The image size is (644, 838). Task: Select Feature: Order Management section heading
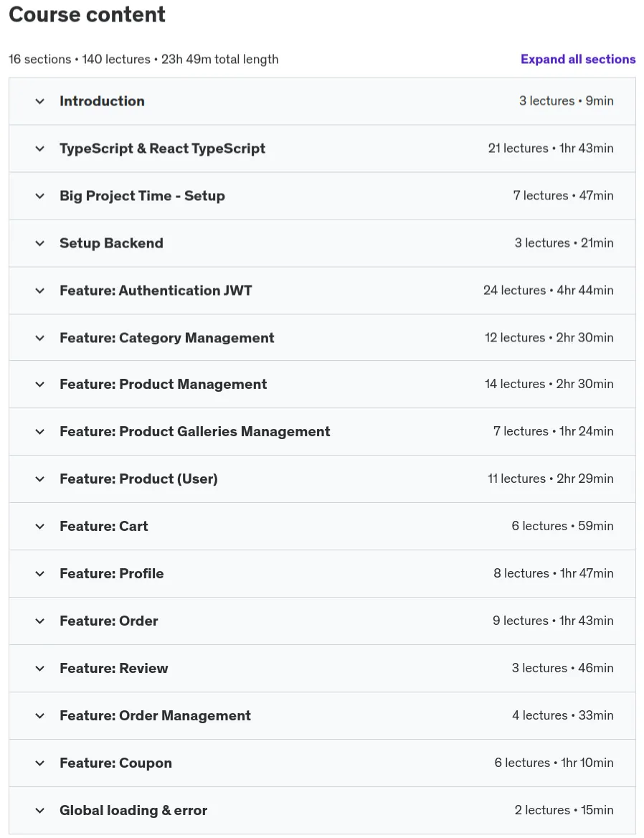156,715
